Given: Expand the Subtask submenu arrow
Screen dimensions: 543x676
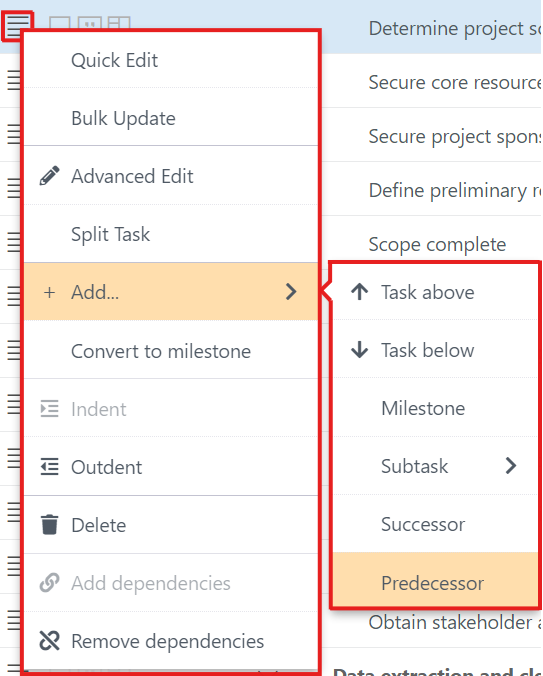Looking at the screenshot, I should (x=511, y=466).
